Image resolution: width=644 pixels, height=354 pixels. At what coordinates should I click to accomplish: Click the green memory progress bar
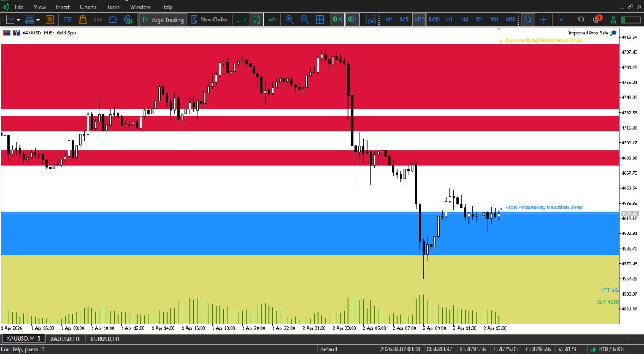[631, 19]
